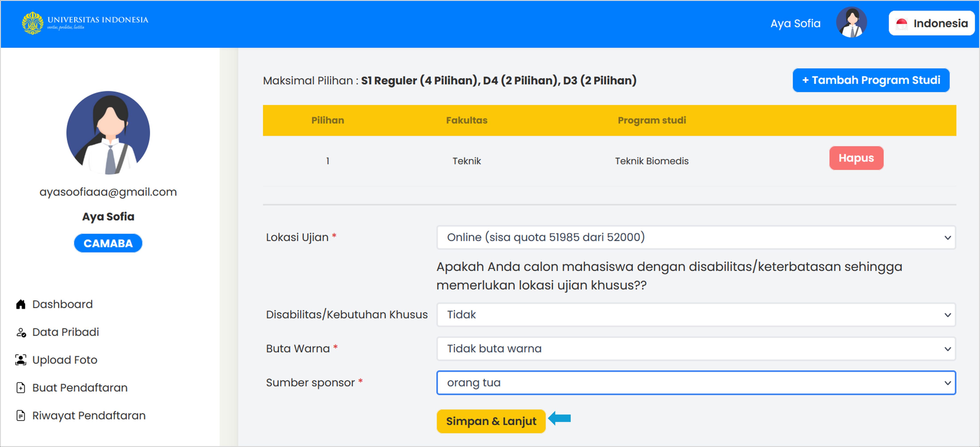Click the Data Pribadi person icon
This screenshot has width=980, height=447.
pos(20,332)
